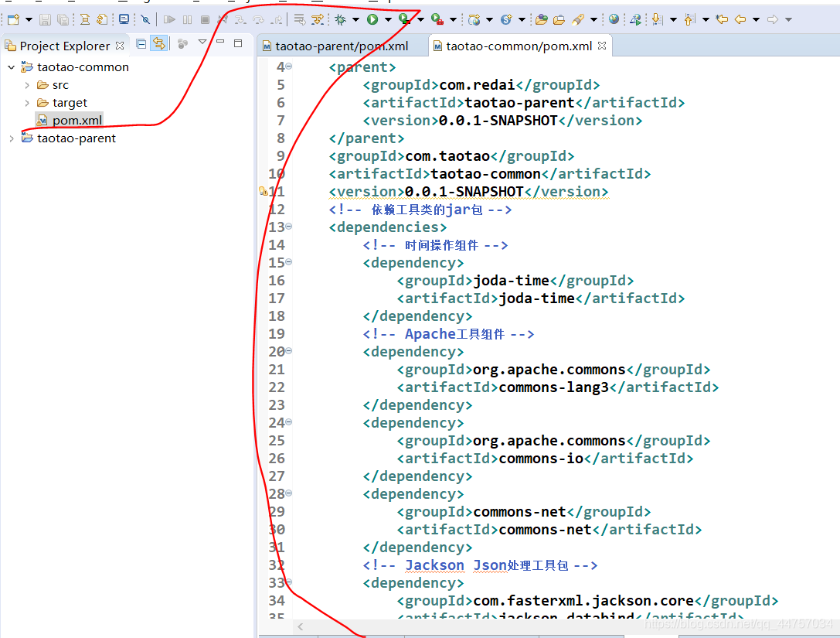Open the Back history dropdown arrow

[756, 20]
